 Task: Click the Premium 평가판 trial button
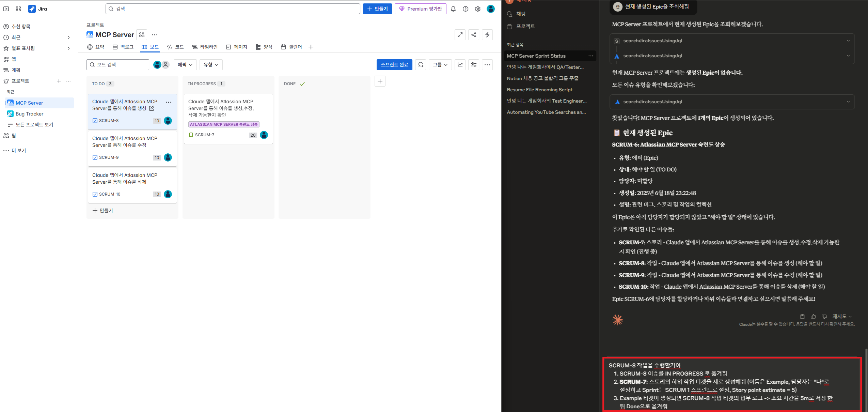[x=421, y=9]
